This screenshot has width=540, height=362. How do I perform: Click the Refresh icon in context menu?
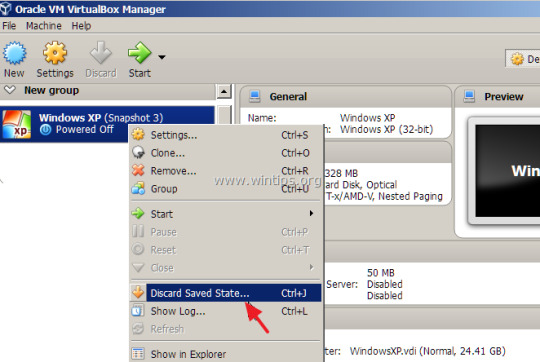coord(138,328)
